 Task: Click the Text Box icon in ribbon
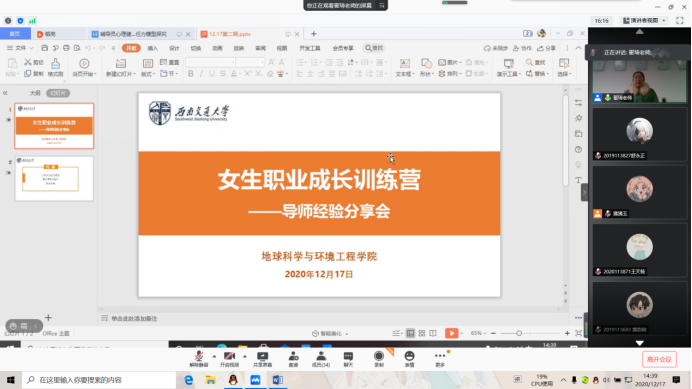point(405,64)
